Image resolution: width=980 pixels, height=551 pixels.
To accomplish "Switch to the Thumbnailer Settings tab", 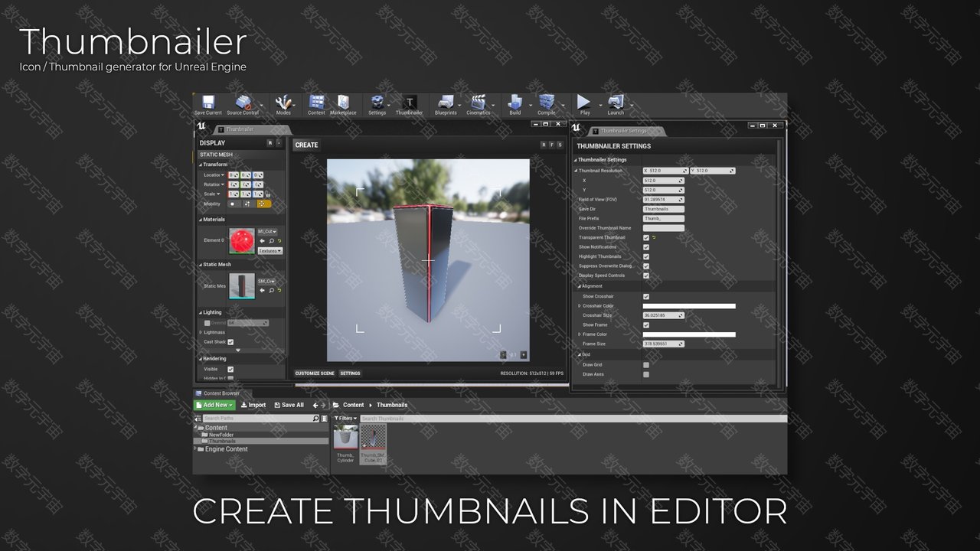I will click(622, 131).
